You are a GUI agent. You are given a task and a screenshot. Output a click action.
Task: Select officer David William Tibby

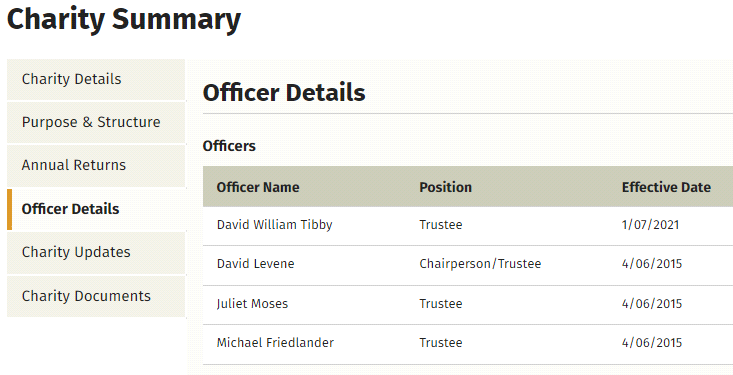coord(274,224)
